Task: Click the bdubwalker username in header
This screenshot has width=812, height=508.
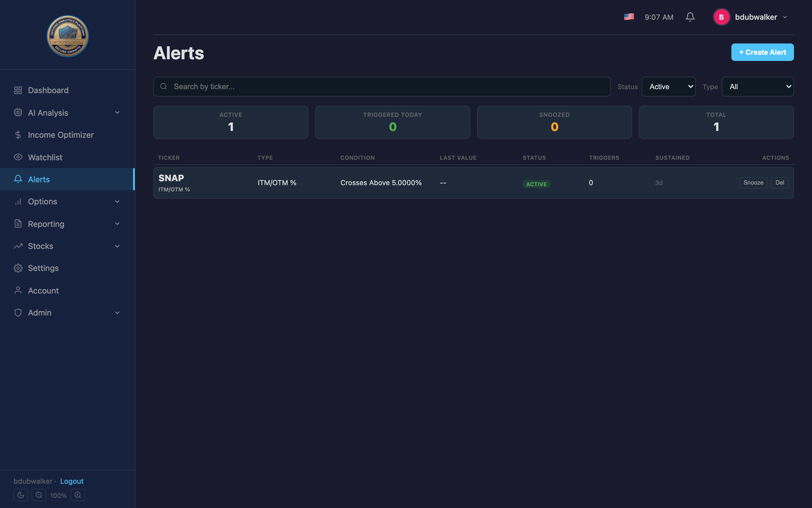Action: pos(756,17)
